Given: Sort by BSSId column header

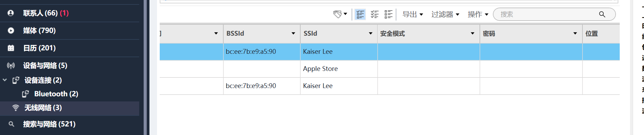Looking at the screenshot, I should point(235,34).
